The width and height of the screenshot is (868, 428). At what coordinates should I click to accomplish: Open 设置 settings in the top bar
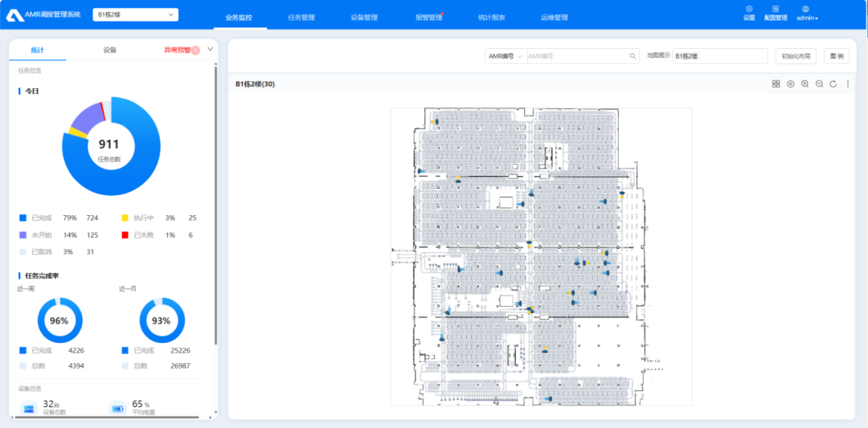click(749, 13)
